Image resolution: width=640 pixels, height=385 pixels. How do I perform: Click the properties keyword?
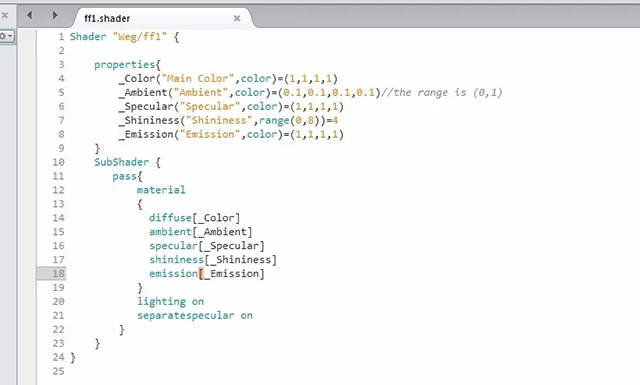pos(124,65)
